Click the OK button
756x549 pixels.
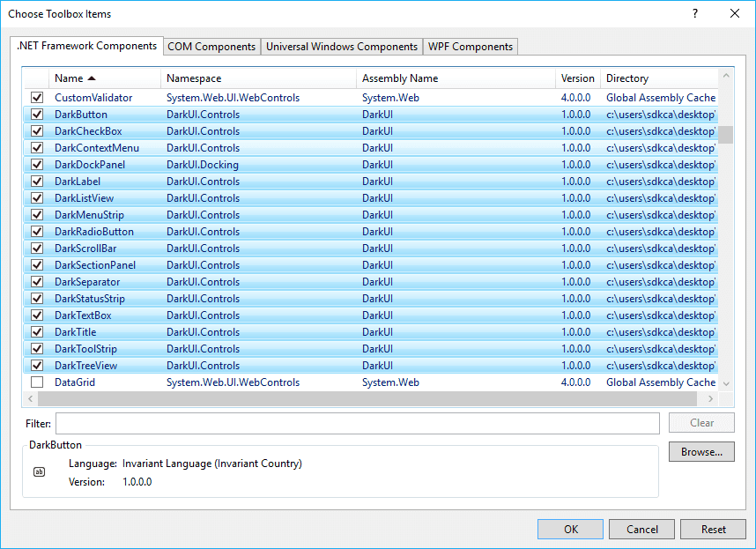(x=570, y=529)
